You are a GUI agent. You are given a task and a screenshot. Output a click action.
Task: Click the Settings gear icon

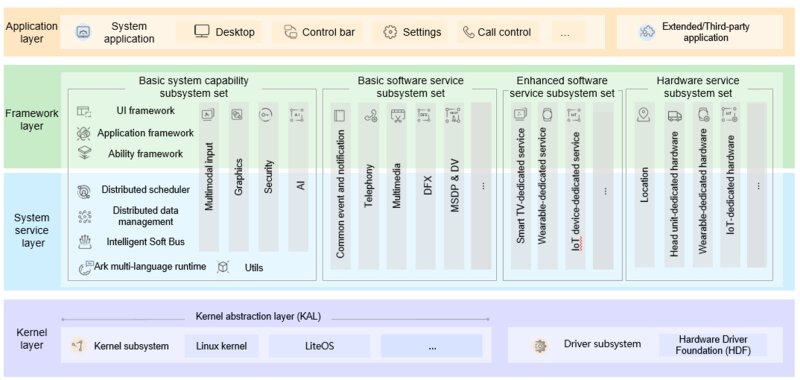click(390, 32)
